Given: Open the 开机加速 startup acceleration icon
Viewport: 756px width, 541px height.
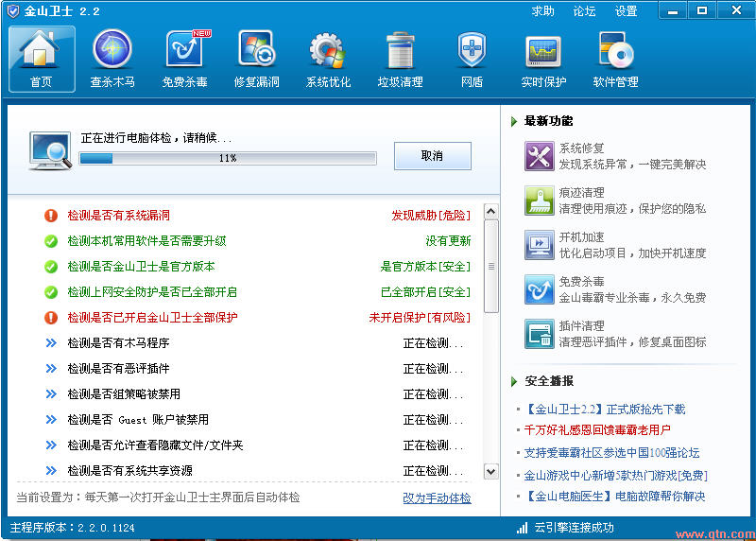Looking at the screenshot, I should [539, 244].
